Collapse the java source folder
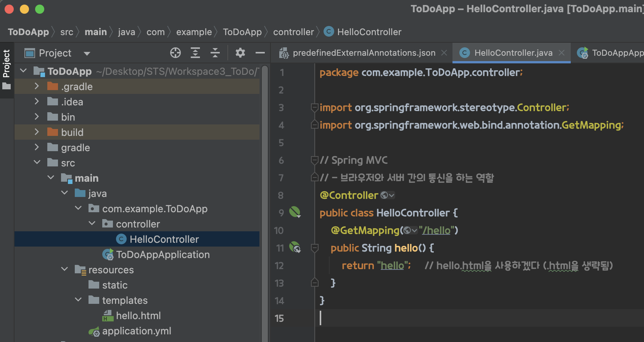644x342 pixels. coord(64,193)
